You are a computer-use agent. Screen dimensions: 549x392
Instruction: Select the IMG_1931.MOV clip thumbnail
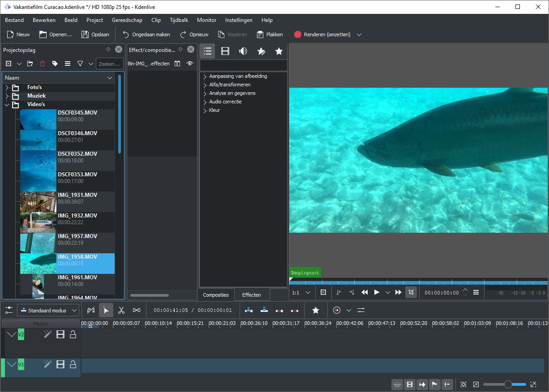point(38,202)
